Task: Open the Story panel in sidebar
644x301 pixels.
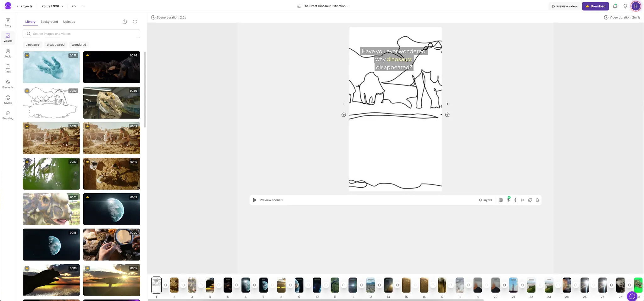Action: coord(8,22)
